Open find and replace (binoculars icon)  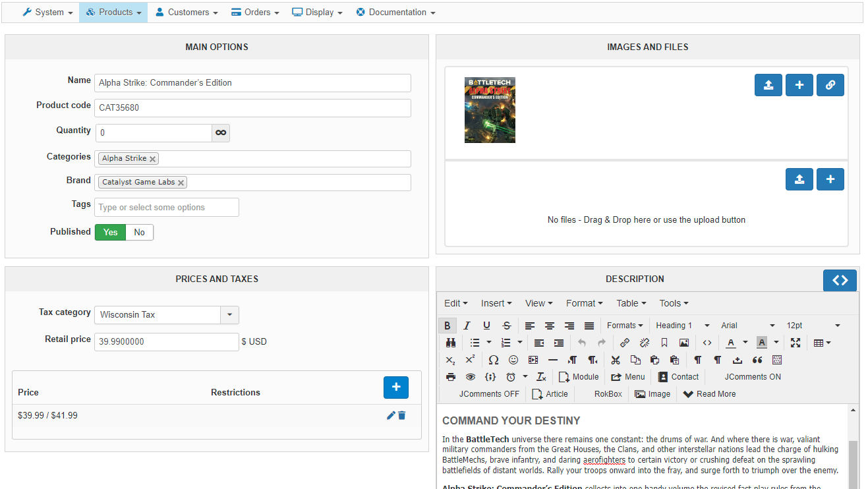coord(451,343)
